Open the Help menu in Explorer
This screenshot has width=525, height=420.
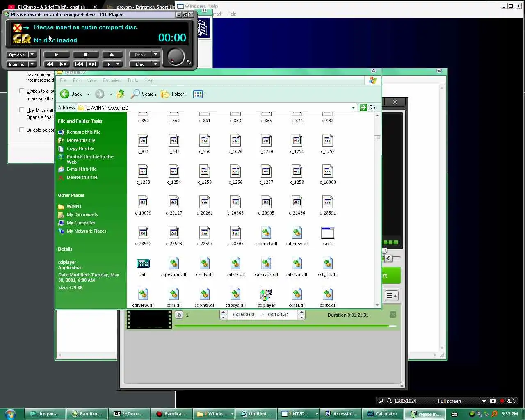pyautogui.click(x=149, y=80)
